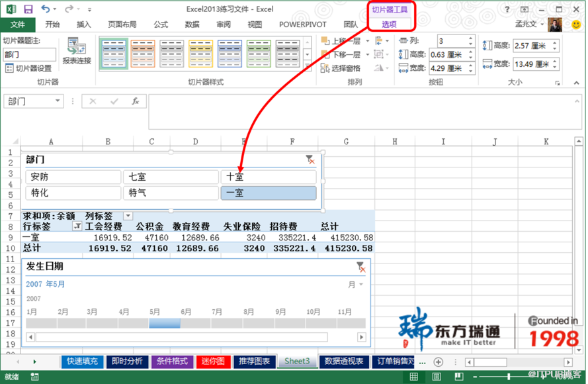588x384 pixels.
Task: Open ribbon display options icon
Action: (525, 9)
